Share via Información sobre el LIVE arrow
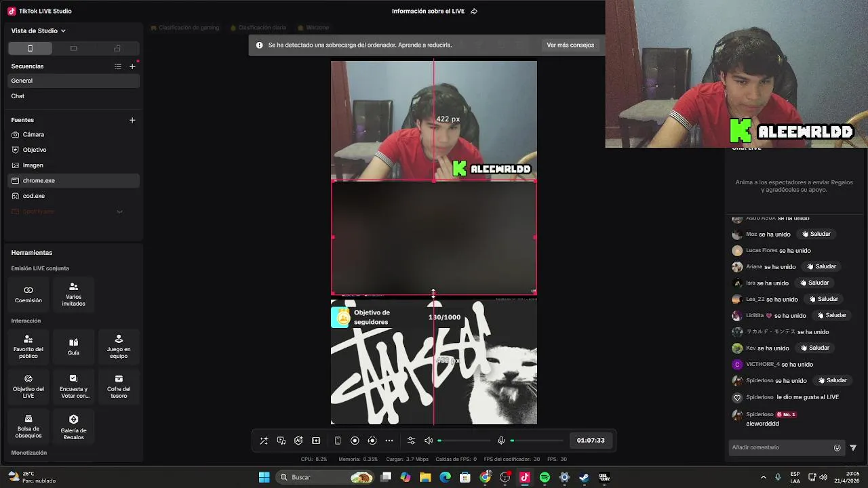Image resolution: width=868 pixels, height=488 pixels. 474,11
